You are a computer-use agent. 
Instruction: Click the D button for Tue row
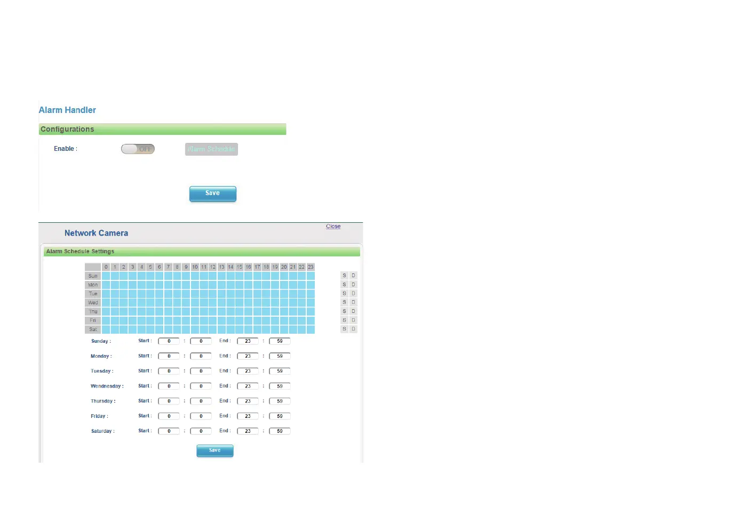[353, 294]
